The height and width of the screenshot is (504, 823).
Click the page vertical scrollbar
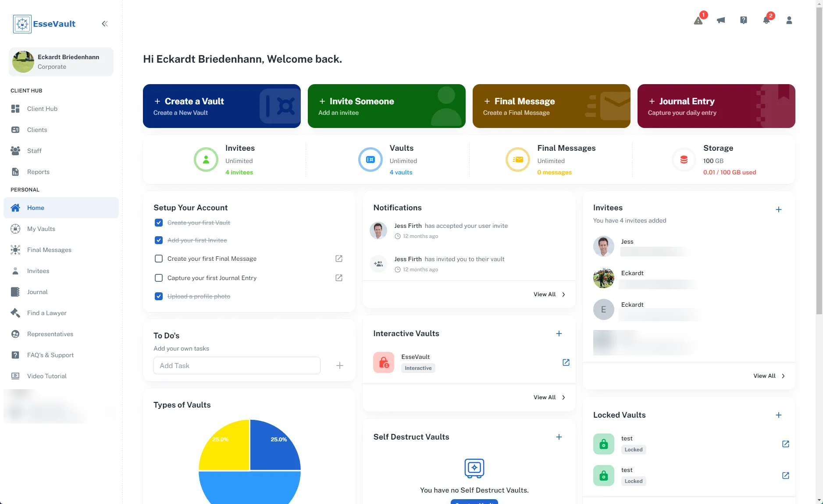click(819, 160)
